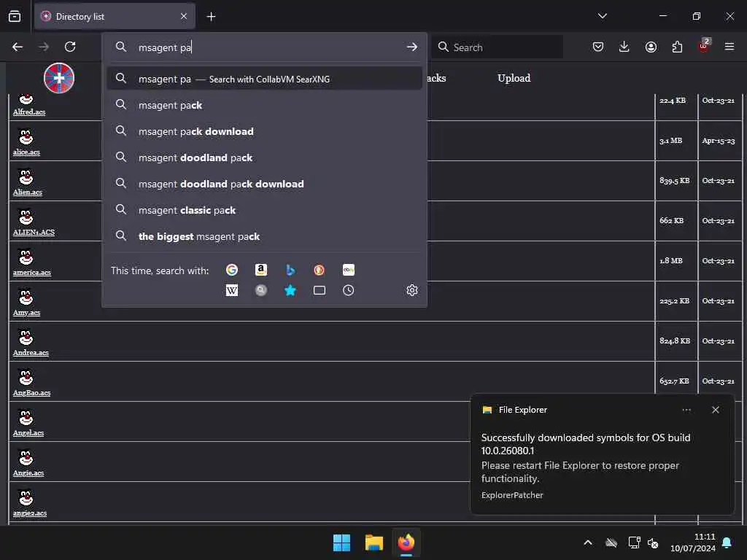Choose suggestion 'msagent doodland pack download'
Image resolution: width=747 pixels, height=560 pixels.
(264, 184)
